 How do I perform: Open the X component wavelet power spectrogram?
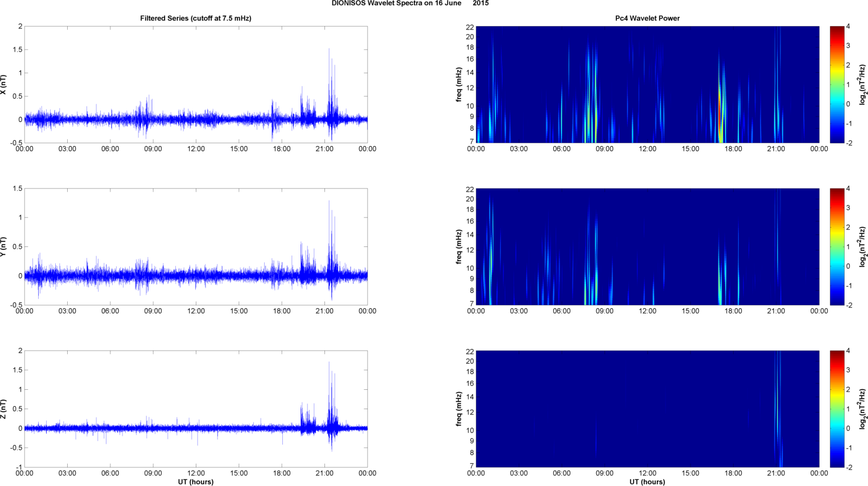647,84
